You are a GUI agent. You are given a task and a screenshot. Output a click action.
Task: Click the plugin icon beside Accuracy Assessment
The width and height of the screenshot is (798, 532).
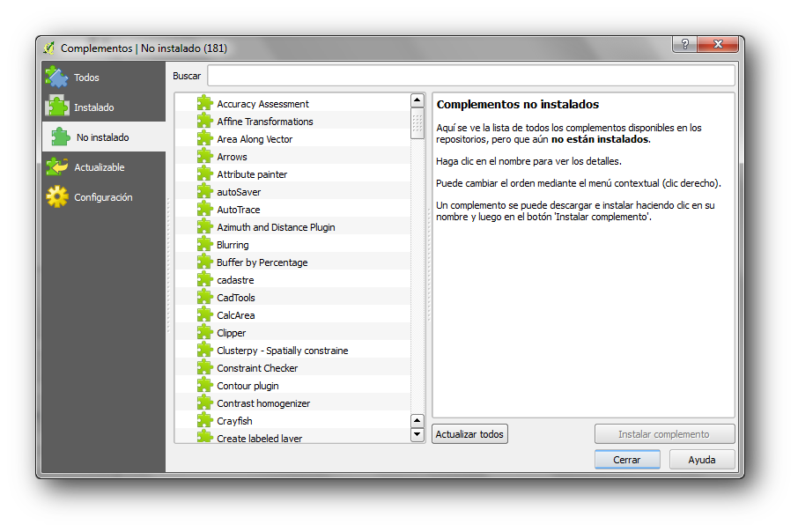click(x=204, y=103)
